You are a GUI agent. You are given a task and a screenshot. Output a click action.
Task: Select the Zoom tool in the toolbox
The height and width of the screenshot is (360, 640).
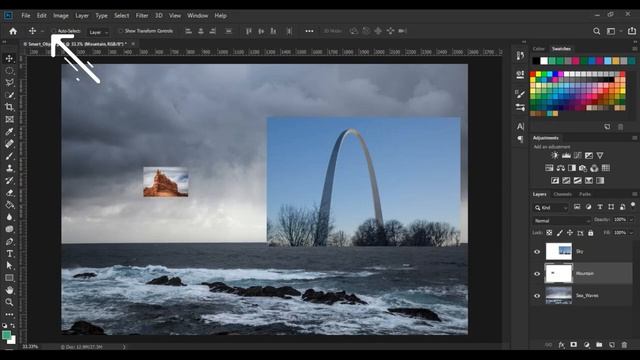point(9,302)
